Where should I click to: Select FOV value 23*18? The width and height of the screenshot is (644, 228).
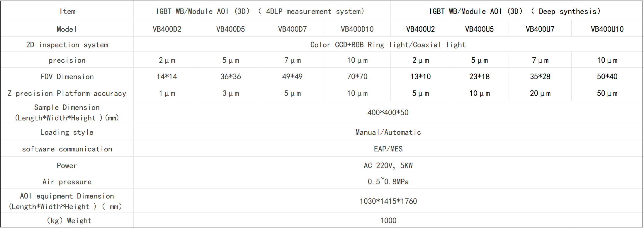click(x=479, y=77)
